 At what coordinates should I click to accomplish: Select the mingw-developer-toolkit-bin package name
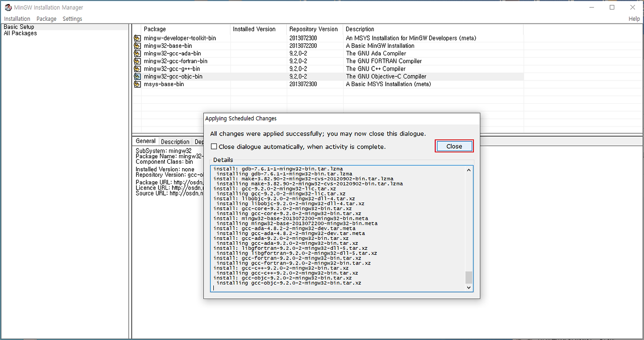pos(180,38)
